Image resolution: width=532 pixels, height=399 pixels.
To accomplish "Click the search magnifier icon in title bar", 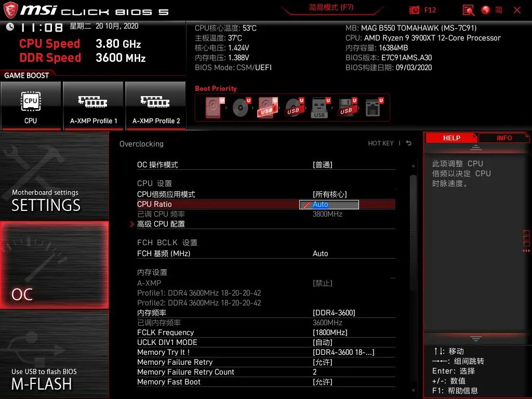I will click(x=467, y=9).
